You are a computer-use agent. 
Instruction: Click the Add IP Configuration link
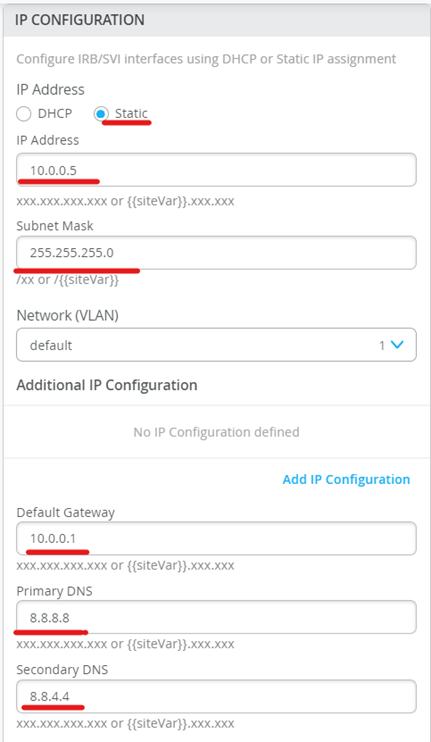click(346, 479)
